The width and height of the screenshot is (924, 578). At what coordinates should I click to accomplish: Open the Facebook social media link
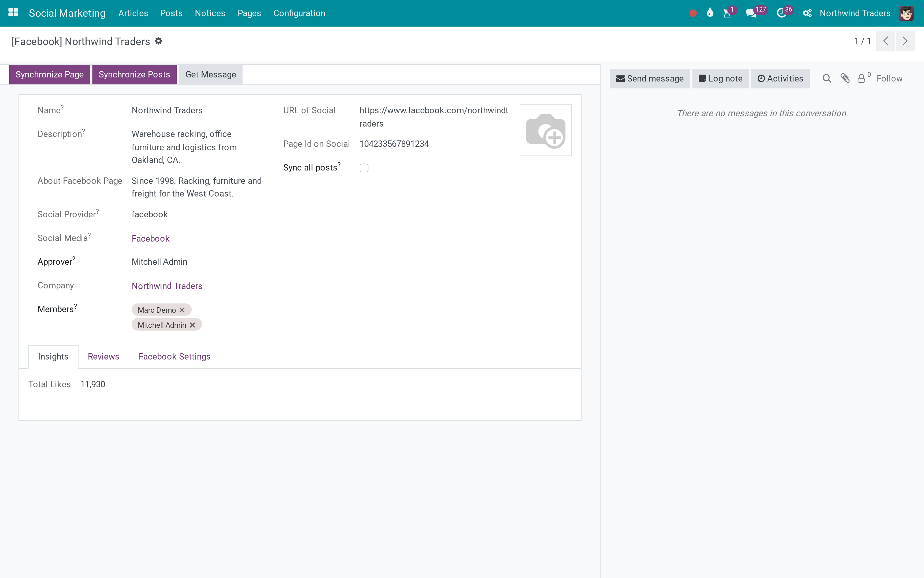(150, 238)
